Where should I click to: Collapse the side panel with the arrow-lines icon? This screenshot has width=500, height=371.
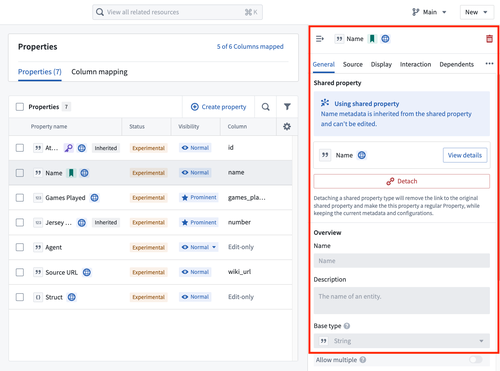click(320, 39)
